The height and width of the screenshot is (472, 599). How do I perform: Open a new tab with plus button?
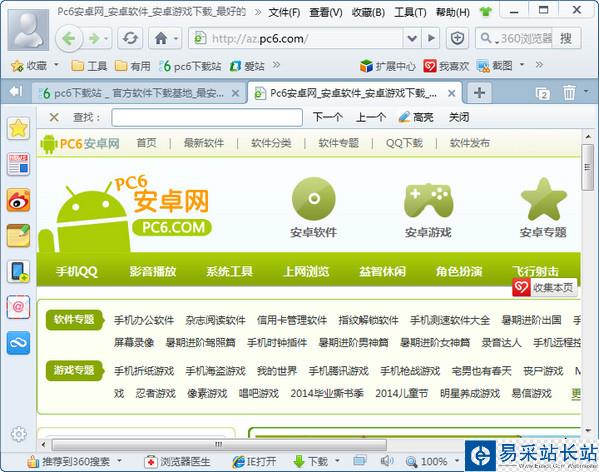(x=479, y=92)
